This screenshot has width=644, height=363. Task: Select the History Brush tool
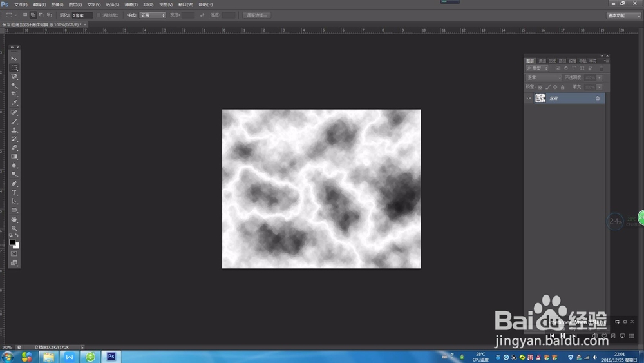tap(14, 139)
